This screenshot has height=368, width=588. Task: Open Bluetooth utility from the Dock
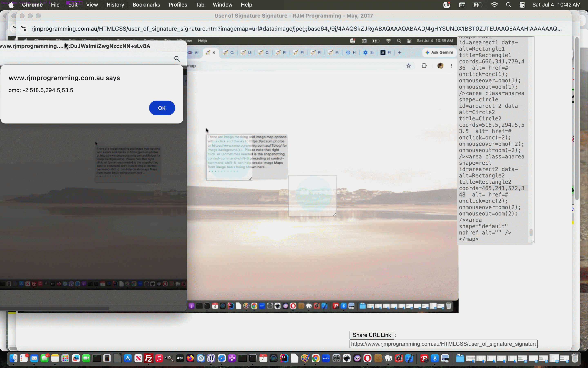coord(435,358)
